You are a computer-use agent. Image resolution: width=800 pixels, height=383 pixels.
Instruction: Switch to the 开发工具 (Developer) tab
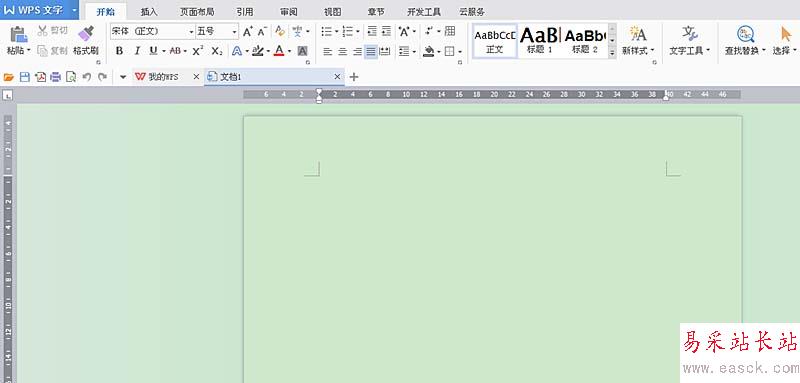coord(424,12)
